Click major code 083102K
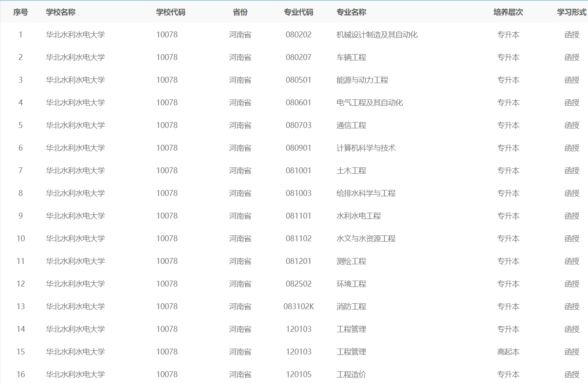Image resolution: width=588 pixels, height=383 pixels. pyautogui.click(x=299, y=307)
